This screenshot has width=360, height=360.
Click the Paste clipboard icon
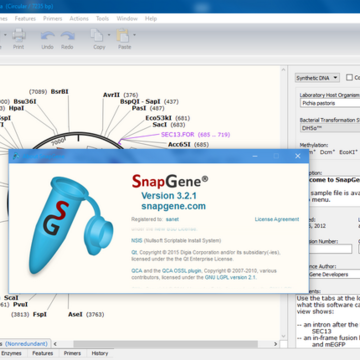click(122, 35)
